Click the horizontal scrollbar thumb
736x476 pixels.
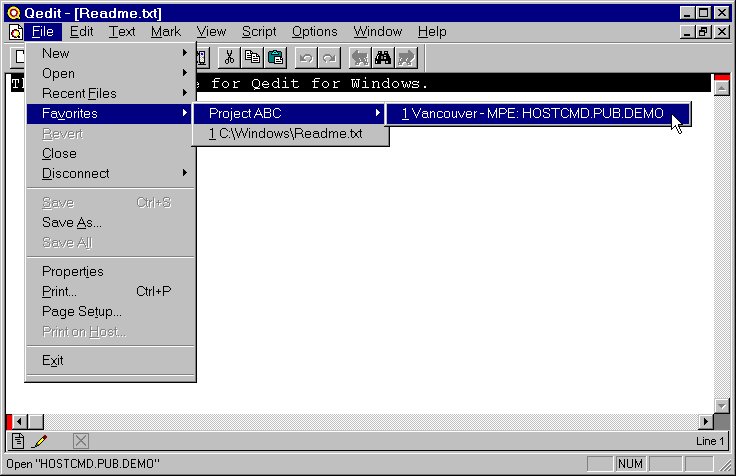(x=36, y=422)
